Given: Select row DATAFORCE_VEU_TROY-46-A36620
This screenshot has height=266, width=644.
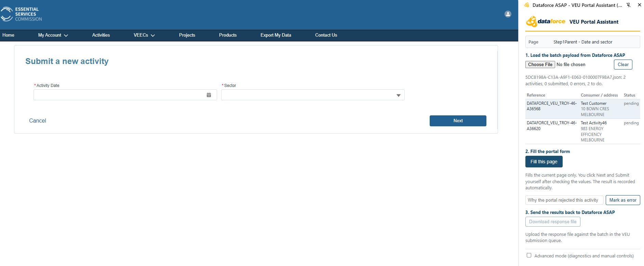Looking at the screenshot, I should coord(583,131).
